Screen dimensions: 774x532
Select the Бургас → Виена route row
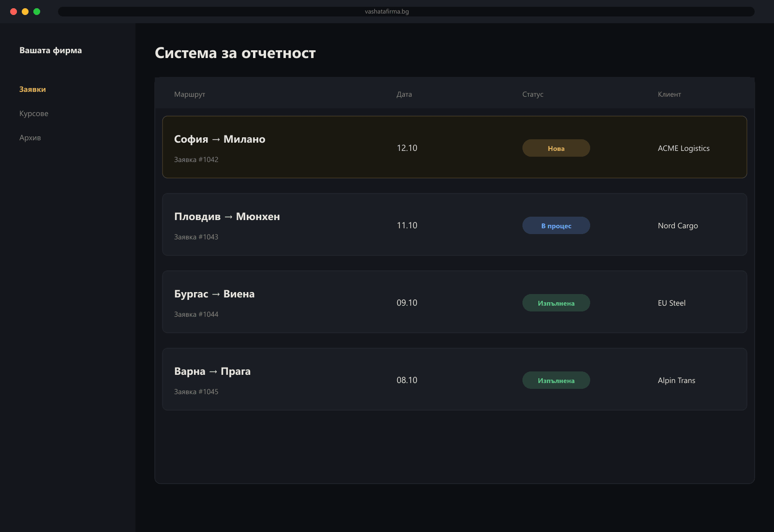[455, 302]
